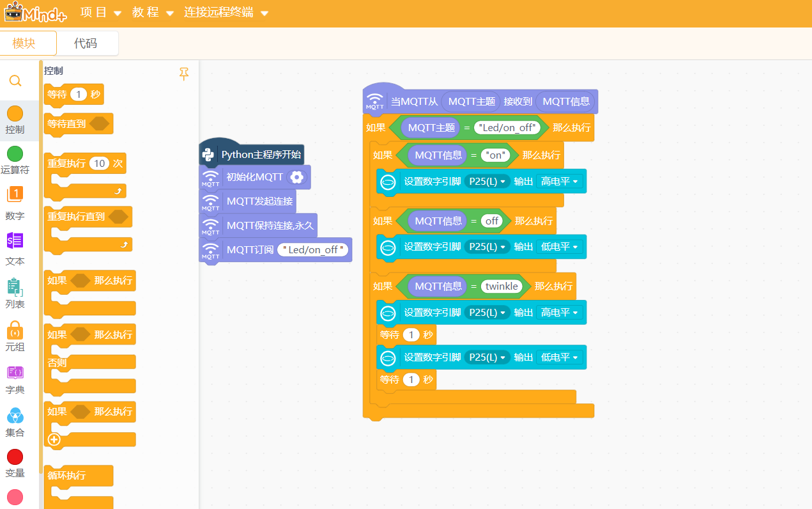
Task: Open 连接远程终端 dropdown menu
Action: (x=226, y=13)
